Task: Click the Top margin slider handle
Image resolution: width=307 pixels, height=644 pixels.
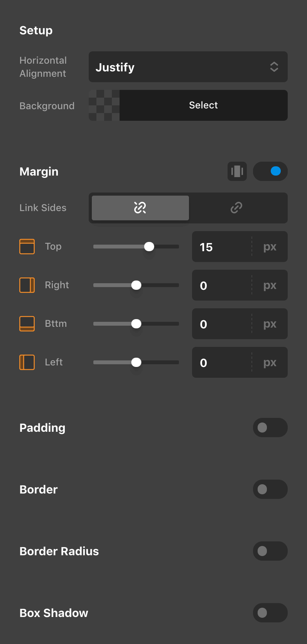Action: [149, 247]
